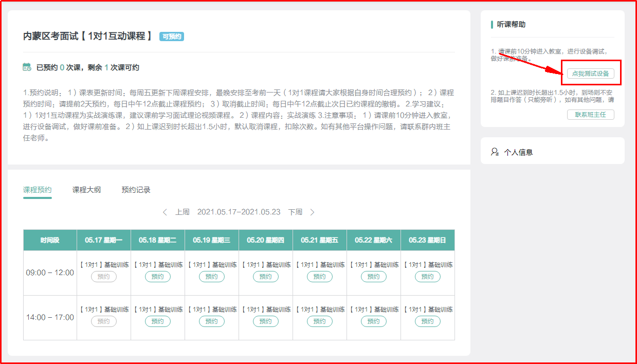Click disabled 预约 for Monday 09:00 – 12:00
The image size is (637, 364).
pyautogui.click(x=104, y=277)
